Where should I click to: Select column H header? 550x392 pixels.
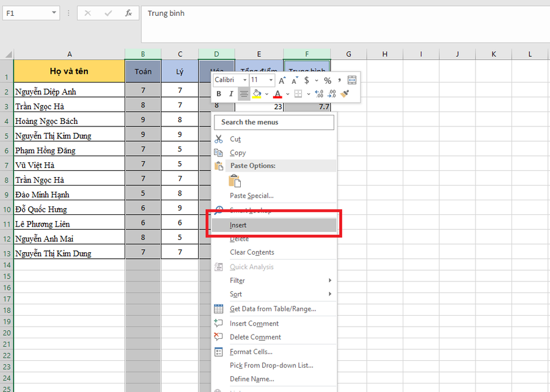[x=385, y=54]
